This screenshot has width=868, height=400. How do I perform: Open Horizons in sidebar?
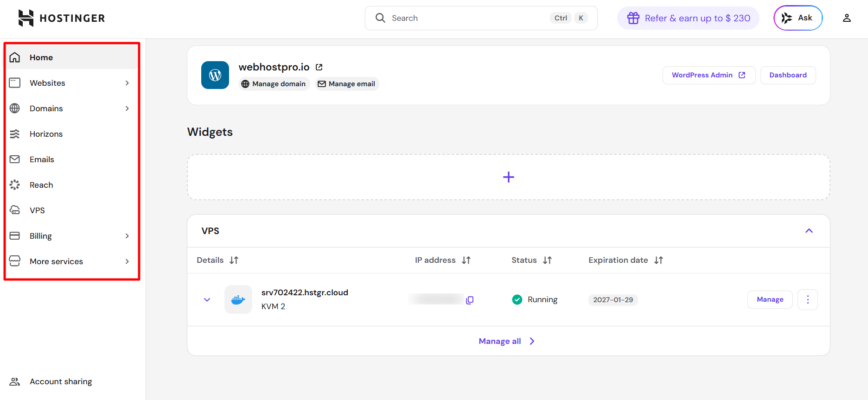pyautogui.click(x=72, y=134)
